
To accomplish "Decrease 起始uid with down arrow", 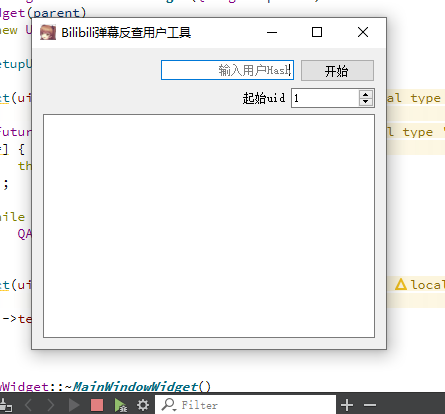I will coord(366,102).
